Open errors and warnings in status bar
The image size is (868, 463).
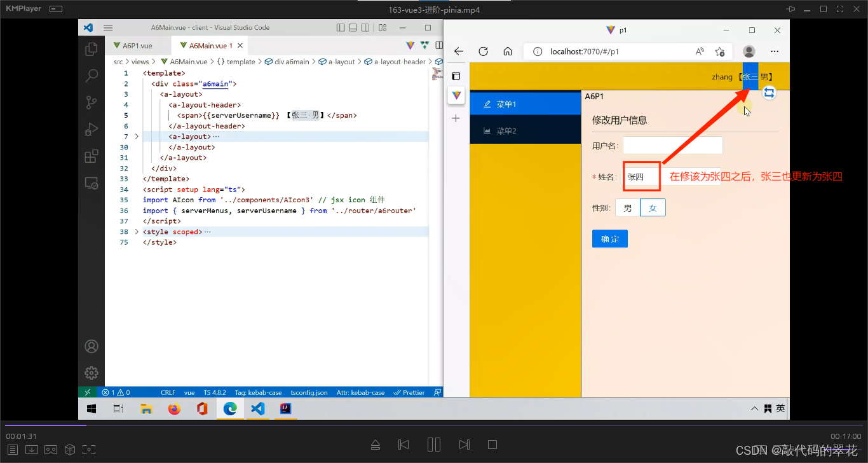pyautogui.click(x=116, y=392)
